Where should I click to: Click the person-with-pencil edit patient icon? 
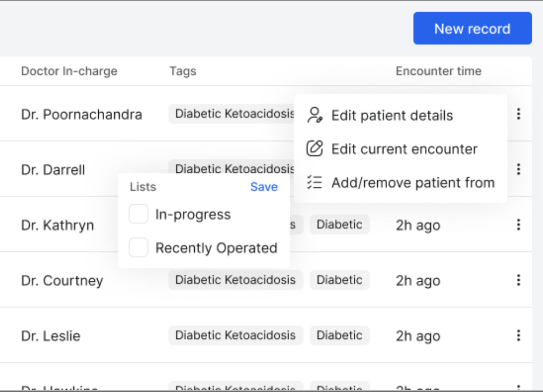[x=315, y=115]
